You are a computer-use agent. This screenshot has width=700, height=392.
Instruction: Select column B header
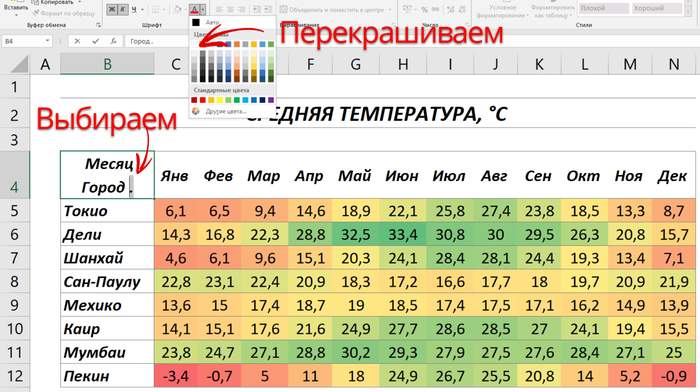(x=107, y=65)
